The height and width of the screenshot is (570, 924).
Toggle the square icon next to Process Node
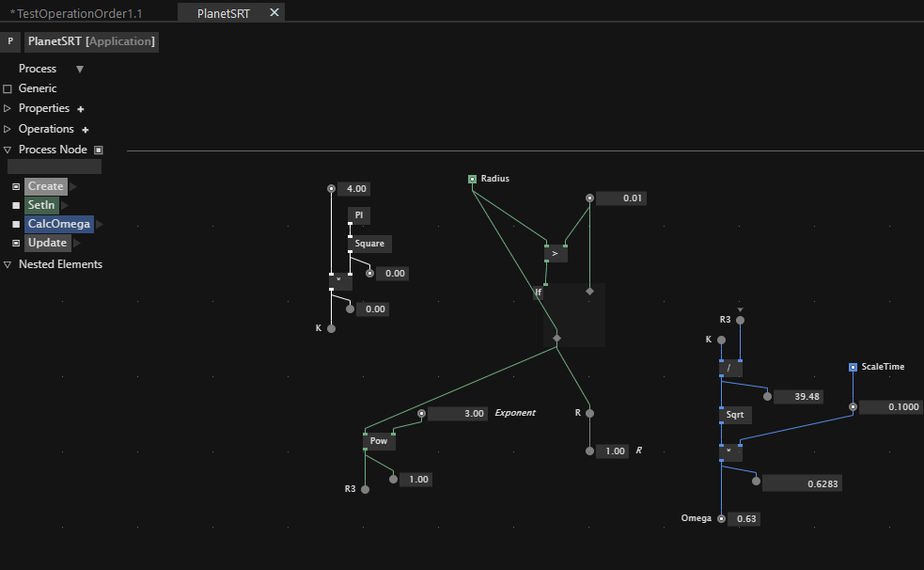99,150
